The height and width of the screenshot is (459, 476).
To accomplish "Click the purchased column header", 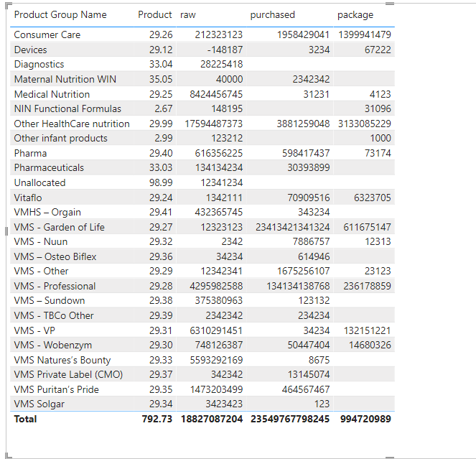I will point(272,14).
